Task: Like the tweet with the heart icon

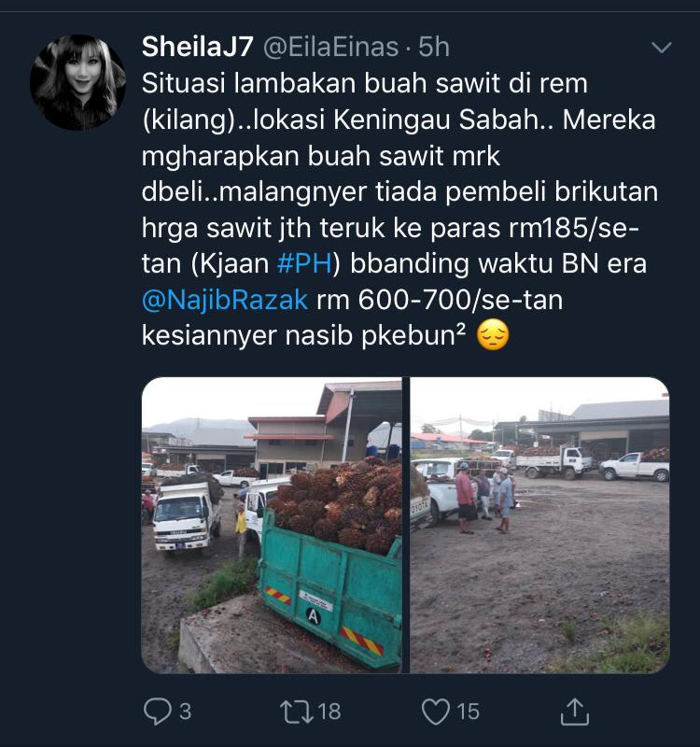Action: [436, 712]
